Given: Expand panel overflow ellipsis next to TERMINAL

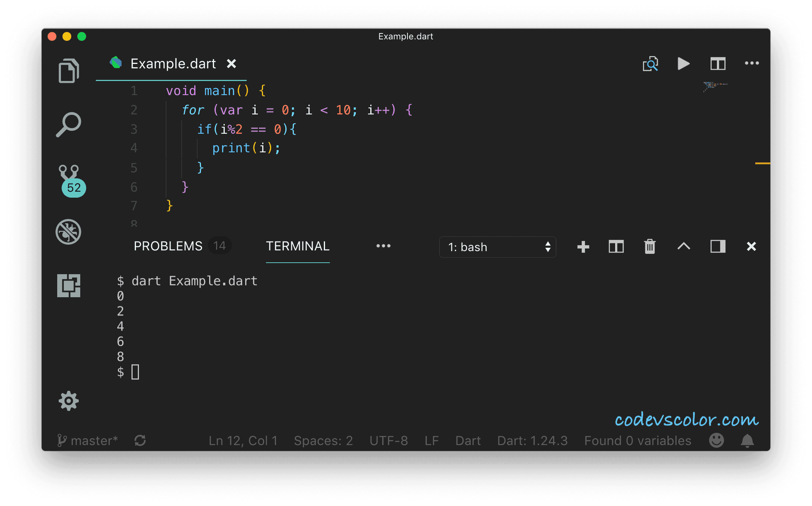Looking at the screenshot, I should coord(383,246).
